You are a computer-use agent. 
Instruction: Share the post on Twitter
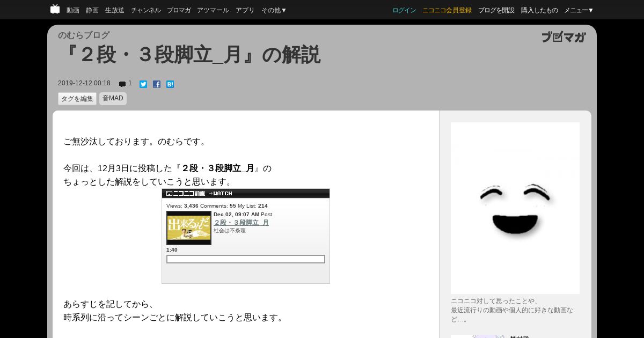coord(143,84)
